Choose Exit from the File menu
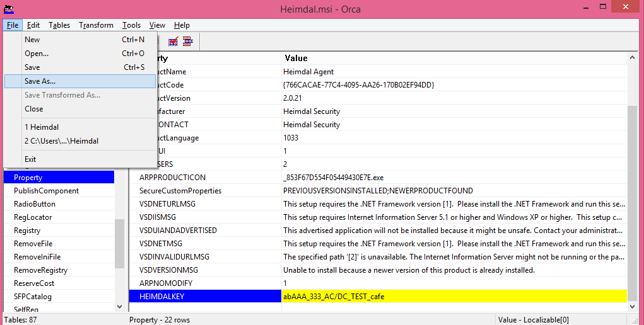 click(x=80, y=159)
